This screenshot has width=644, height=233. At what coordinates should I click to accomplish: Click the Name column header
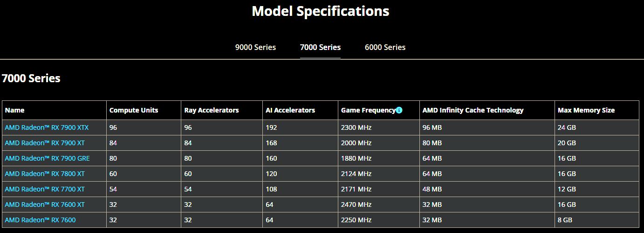(14, 110)
